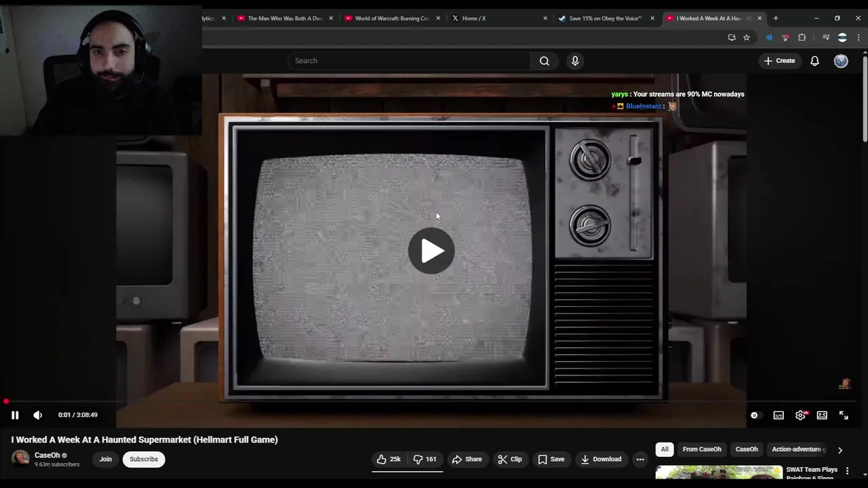The image size is (868, 488).
Task: Open the browser media controls icon
Action: pyautogui.click(x=826, y=37)
